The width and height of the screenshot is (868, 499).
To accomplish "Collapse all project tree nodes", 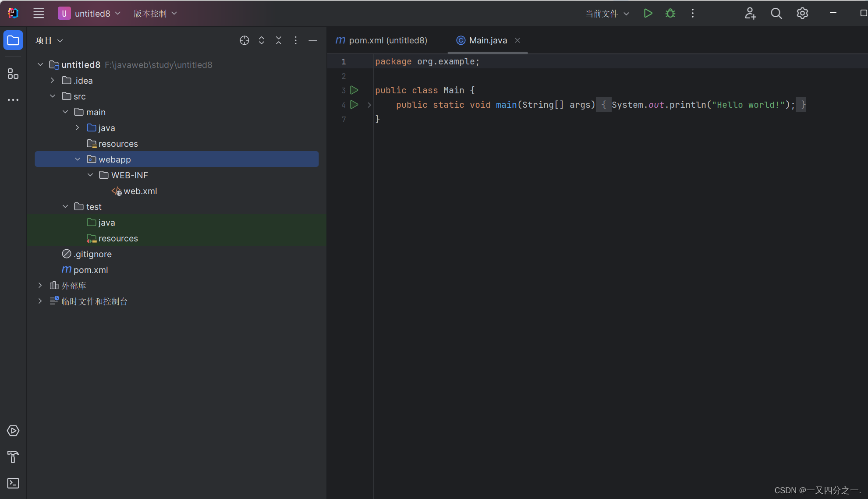I will 279,40.
